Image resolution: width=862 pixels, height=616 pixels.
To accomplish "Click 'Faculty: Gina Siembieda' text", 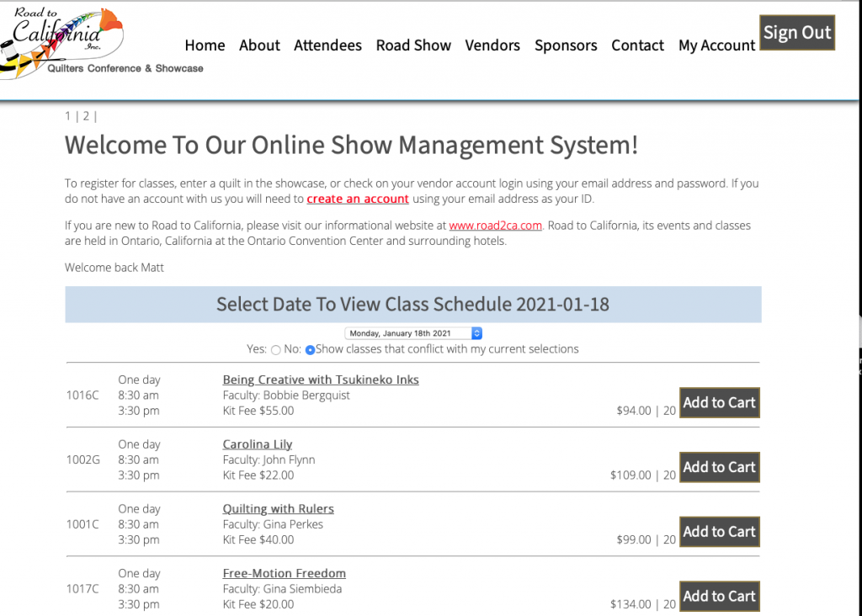I will 282,588.
